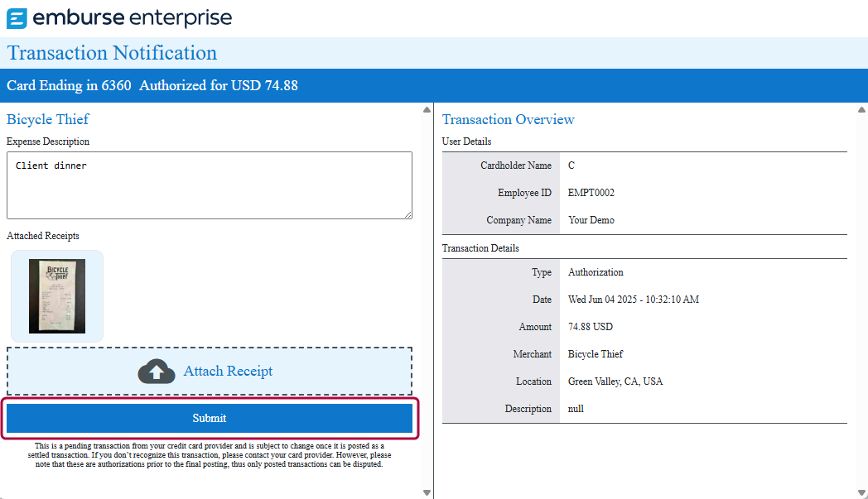Click the Company Name value 'Your Demo'
The image size is (868, 499).
point(591,220)
